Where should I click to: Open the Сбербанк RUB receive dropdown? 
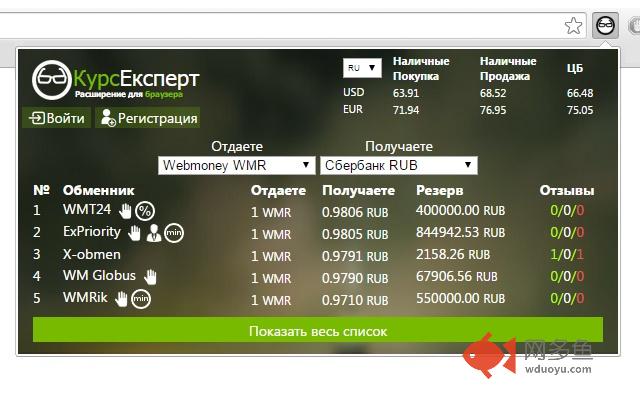tap(399, 165)
